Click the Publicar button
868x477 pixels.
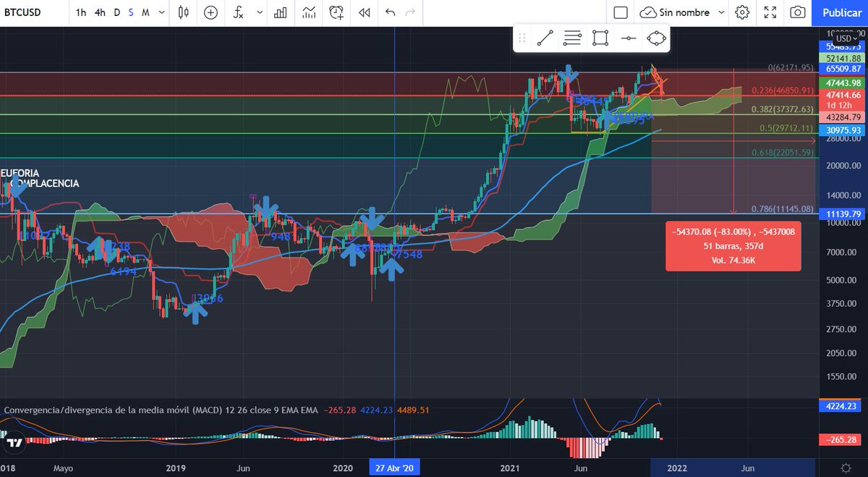click(841, 12)
